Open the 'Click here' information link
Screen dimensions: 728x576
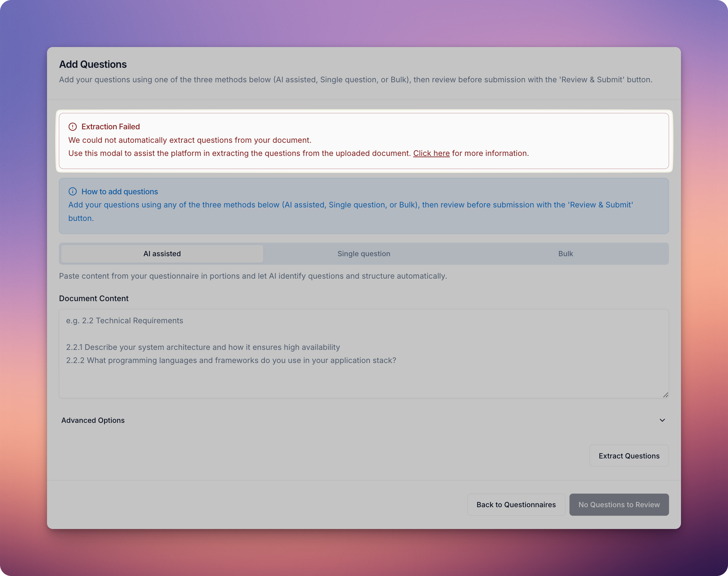coord(431,153)
